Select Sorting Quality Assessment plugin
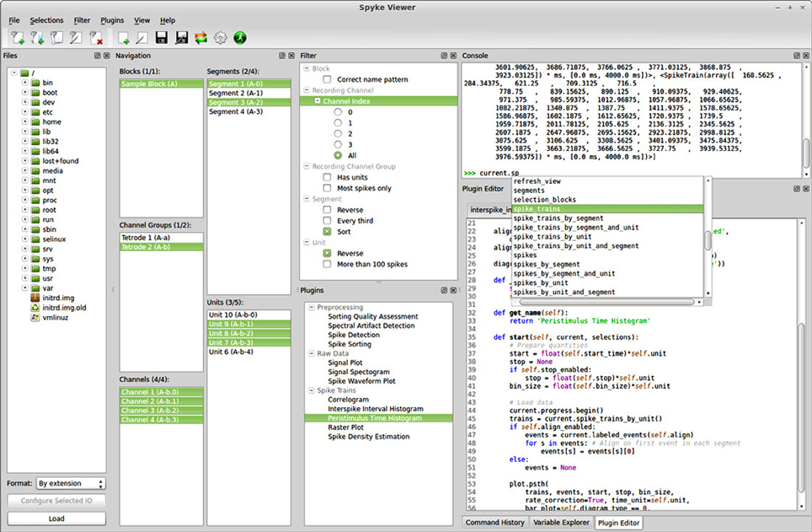Viewport: 812px width, 532px height. (372, 317)
